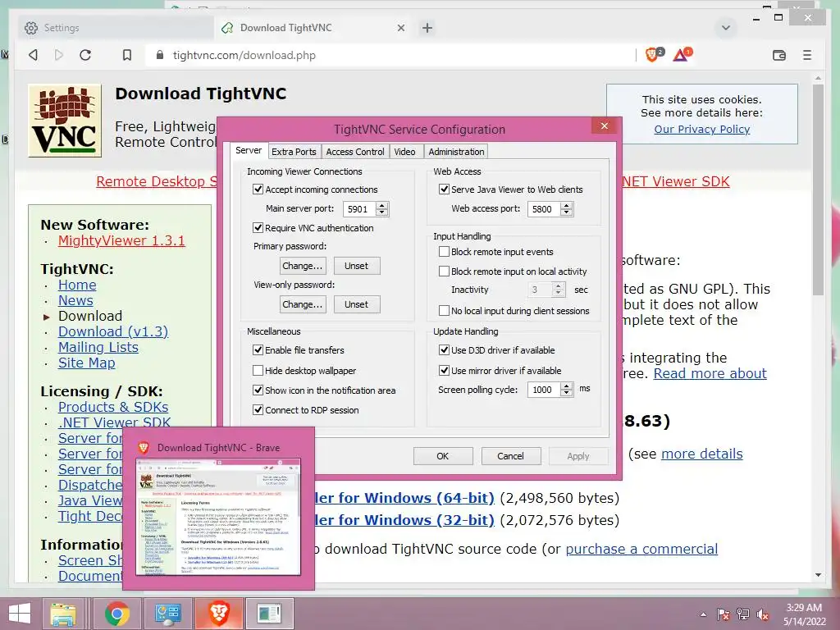Increase Screen polling cycle with up arrow
Screen dimensions: 840x630
coord(567,386)
